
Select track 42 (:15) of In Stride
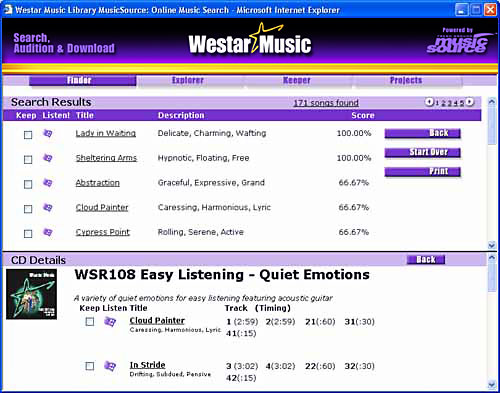[241, 378]
